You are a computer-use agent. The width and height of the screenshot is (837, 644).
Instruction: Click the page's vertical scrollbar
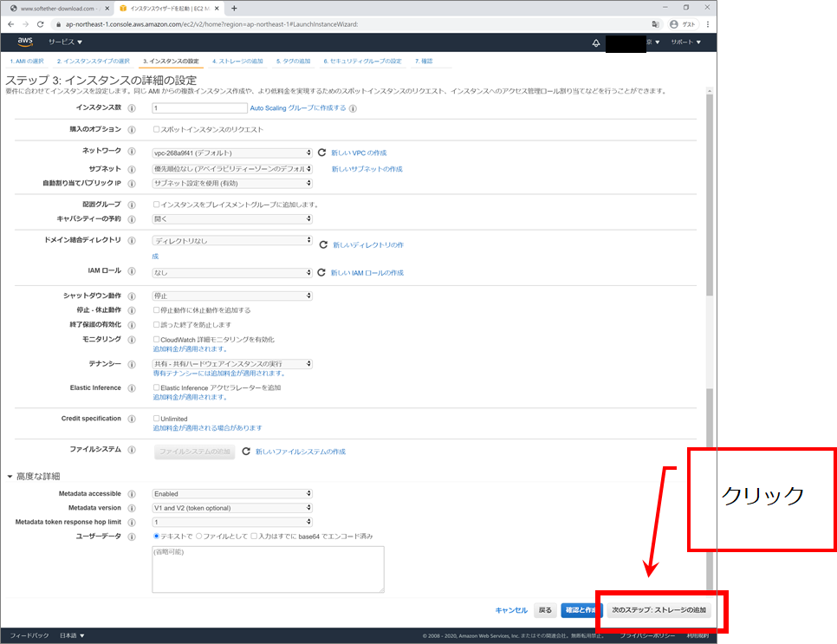tap(710, 260)
